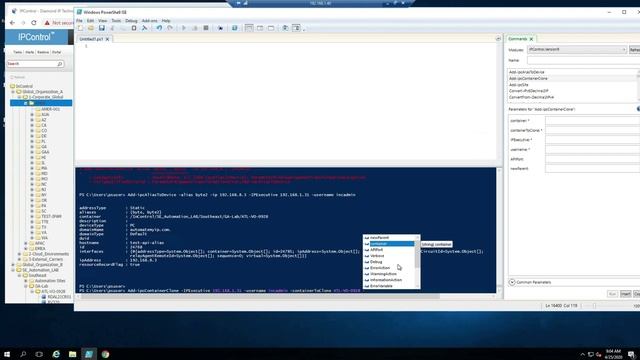Viewport: 640px width, 360px height.
Task: Expand the 2-Cloud_Environments tree node
Action: click(20, 254)
